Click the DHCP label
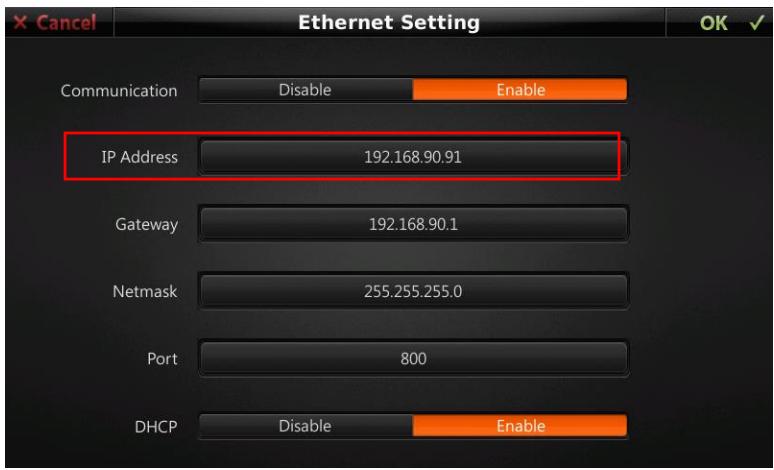Screen dimensions: 774x470 155,427
